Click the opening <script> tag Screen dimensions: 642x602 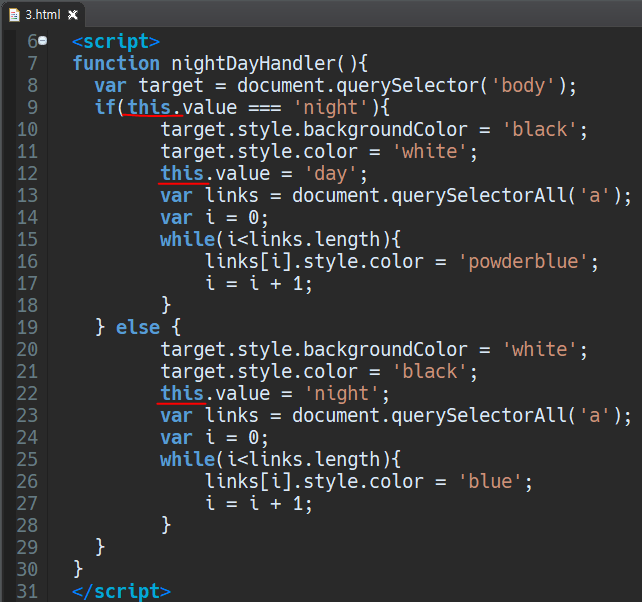click(116, 41)
